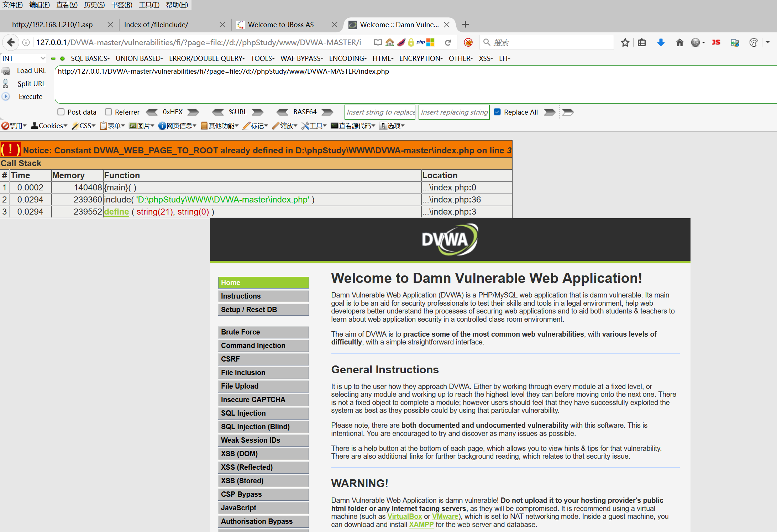This screenshot has height=532, width=777.
Task: Click the DVWA logo banner
Action: pyautogui.click(x=450, y=239)
